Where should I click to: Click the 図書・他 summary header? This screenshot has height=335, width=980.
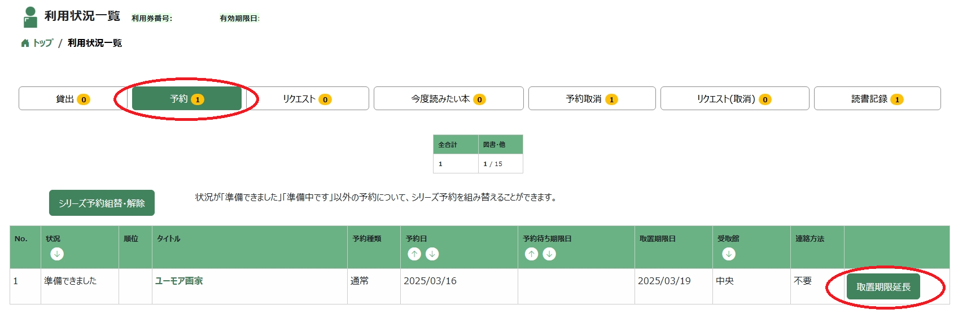tap(501, 145)
